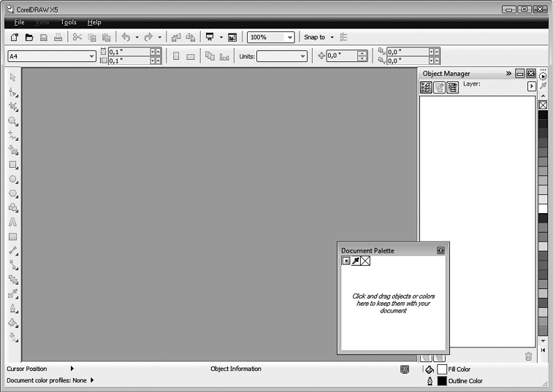The height and width of the screenshot is (392, 553).
Task: Select the Rectangle tool
Action: click(x=12, y=164)
